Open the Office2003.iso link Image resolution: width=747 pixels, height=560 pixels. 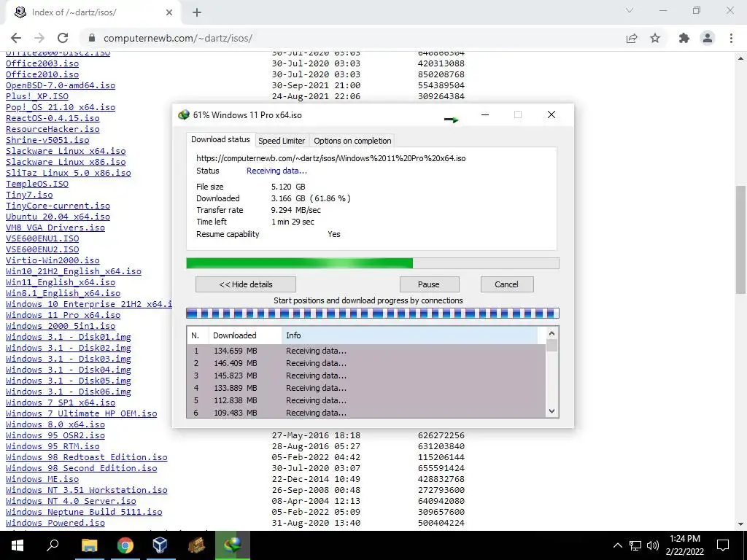[42, 63]
